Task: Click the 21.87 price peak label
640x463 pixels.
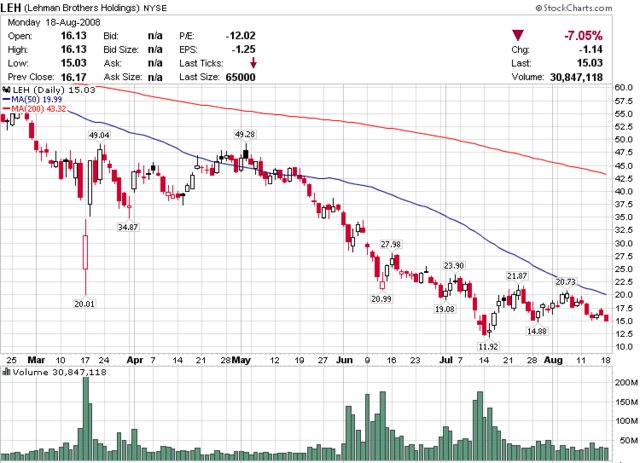Action: (517, 276)
